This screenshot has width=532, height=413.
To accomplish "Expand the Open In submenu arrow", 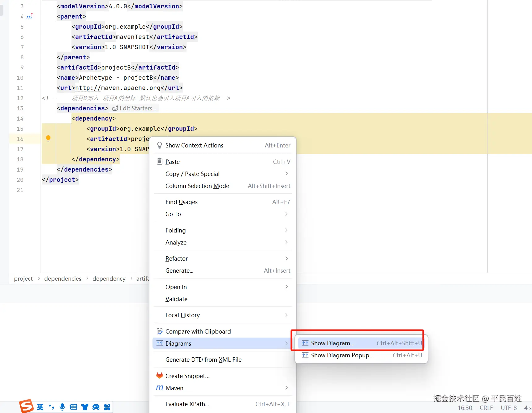I will pyautogui.click(x=287, y=287).
